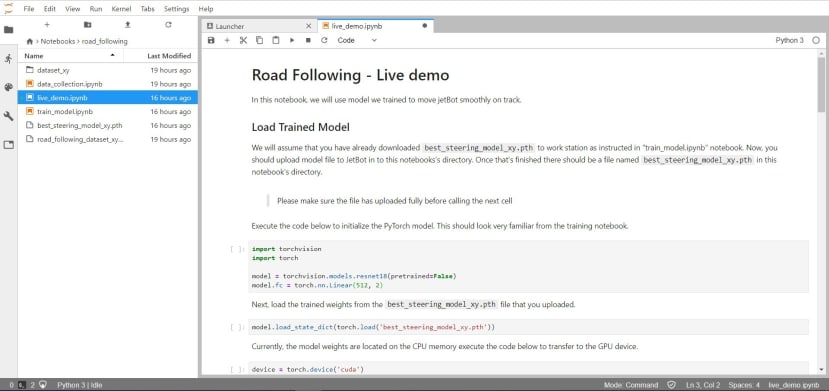This screenshot has height=391, width=829.
Task: Open the Commands palette sidebar icon
Action: click(x=8, y=87)
